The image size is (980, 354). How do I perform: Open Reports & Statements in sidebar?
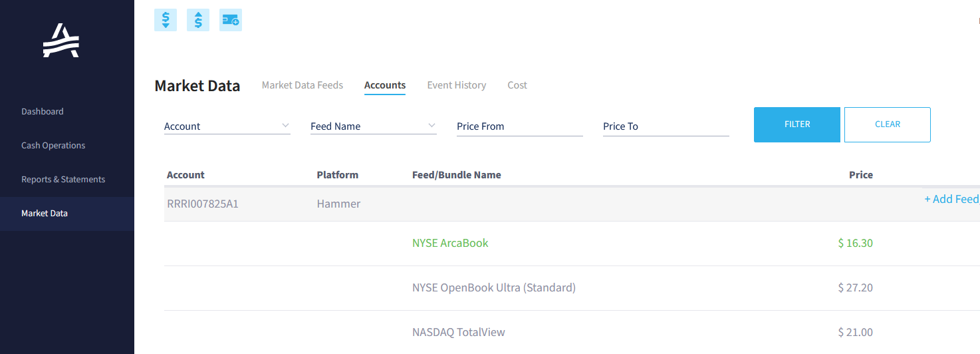point(63,179)
